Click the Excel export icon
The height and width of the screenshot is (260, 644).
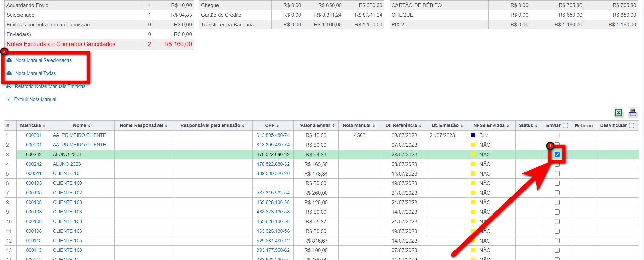click(618, 113)
